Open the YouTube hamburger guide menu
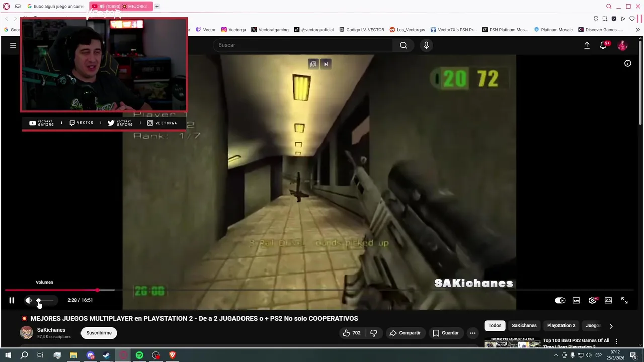 13,45
